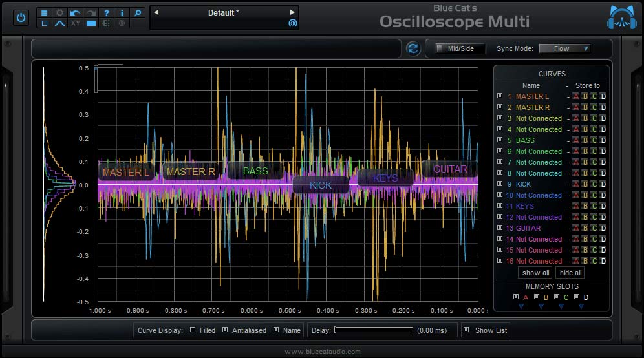The width and height of the screenshot is (644, 358).
Task: Disable the Antialiased checkbox
Action: point(225,330)
